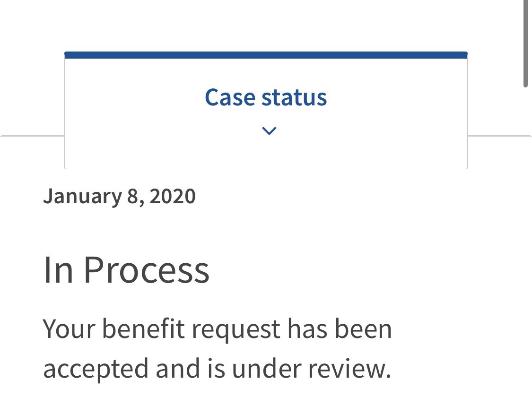This screenshot has height=406, width=532.
Task: Click the word "been" in the description
Action: tap(363, 328)
